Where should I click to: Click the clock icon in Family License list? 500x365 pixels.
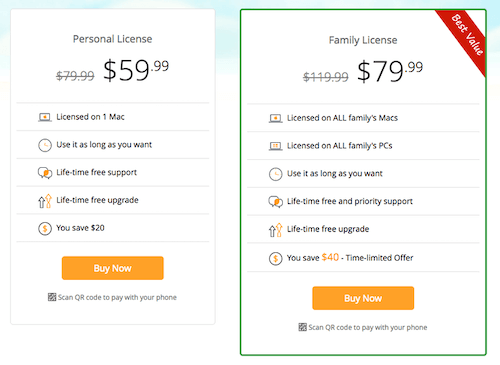tap(275, 174)
